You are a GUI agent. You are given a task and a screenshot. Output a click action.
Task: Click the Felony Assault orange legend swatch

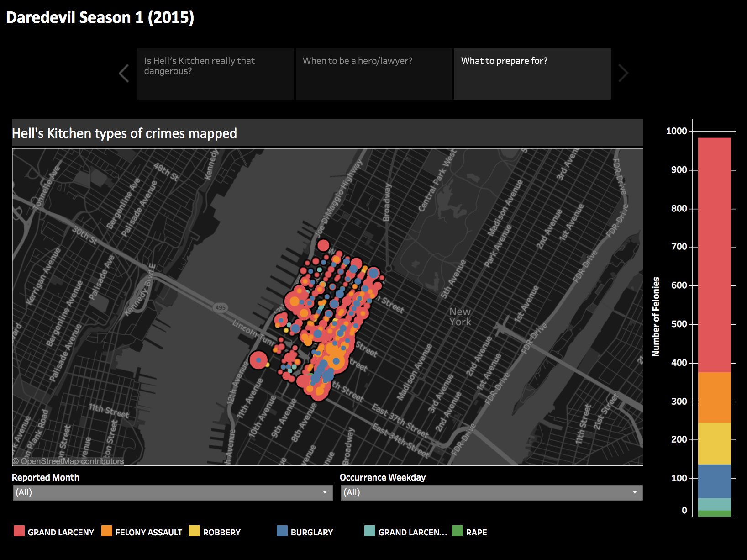[x=107, y=531]
